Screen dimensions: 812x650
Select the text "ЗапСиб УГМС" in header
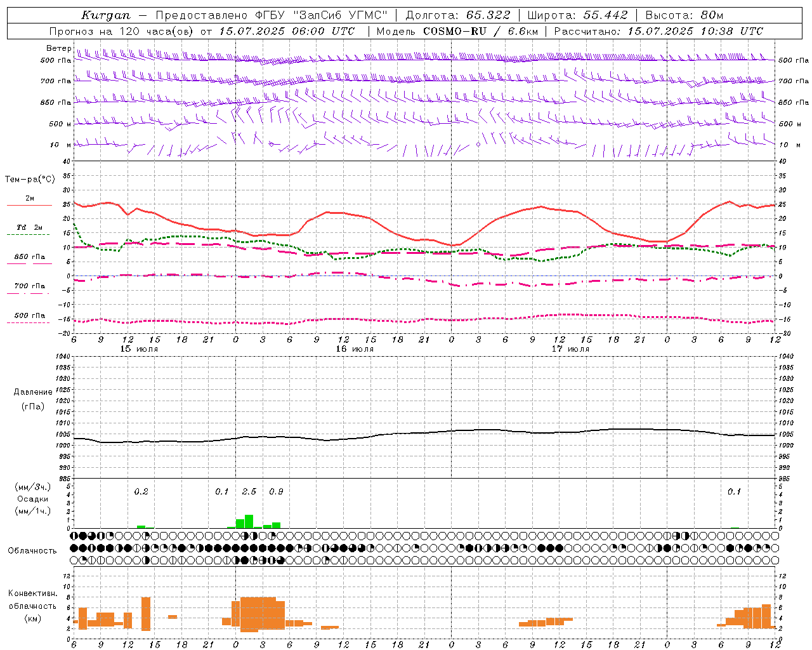341,15
